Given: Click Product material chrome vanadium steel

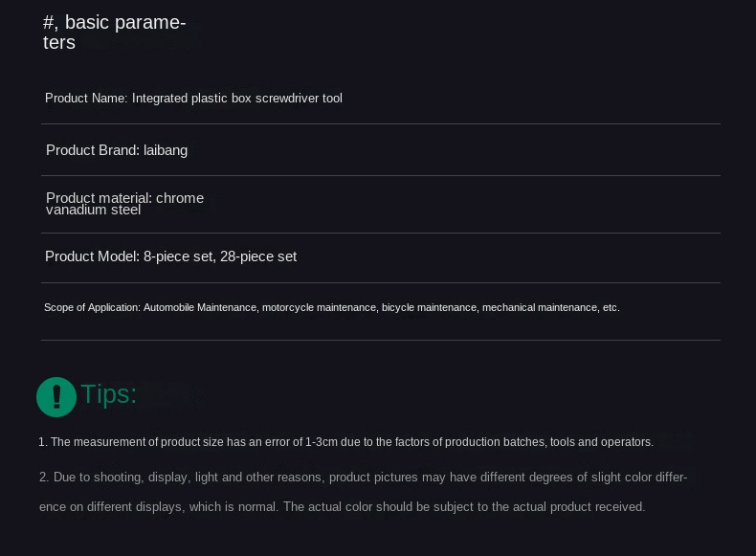Looking at the screenshot, I should (124, 204).
